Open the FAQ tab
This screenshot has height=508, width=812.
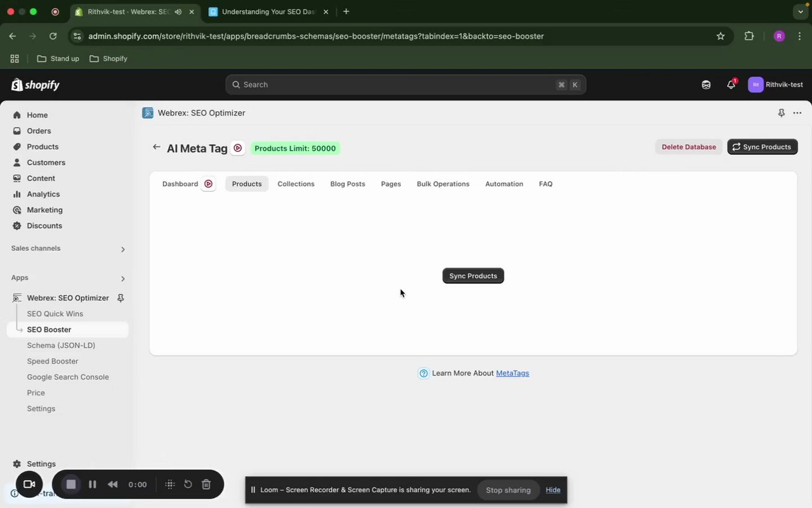pos(546,184)
